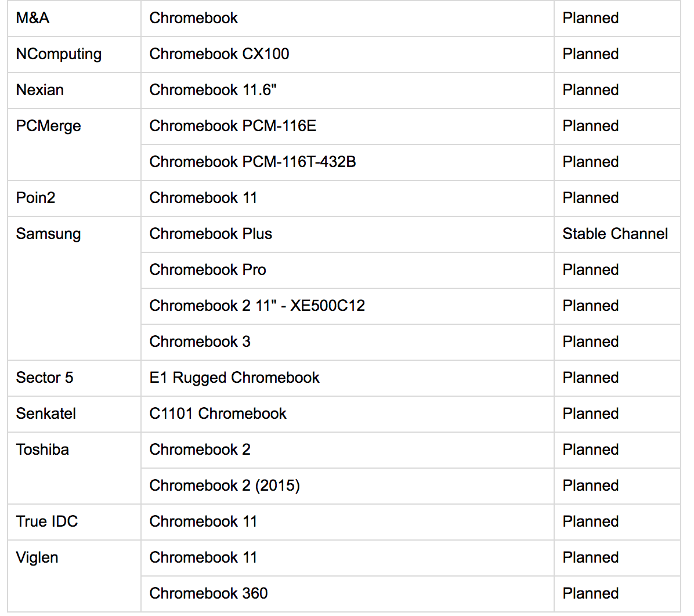The image size is (694, 616).
Task: Click the Nexian Chromebook 11.6" entry
Action: [x=212, y=90]
